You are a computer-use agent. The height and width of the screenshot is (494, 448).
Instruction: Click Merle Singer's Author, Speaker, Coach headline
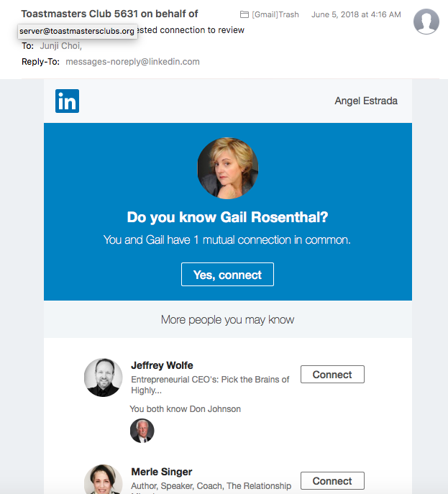211,486
